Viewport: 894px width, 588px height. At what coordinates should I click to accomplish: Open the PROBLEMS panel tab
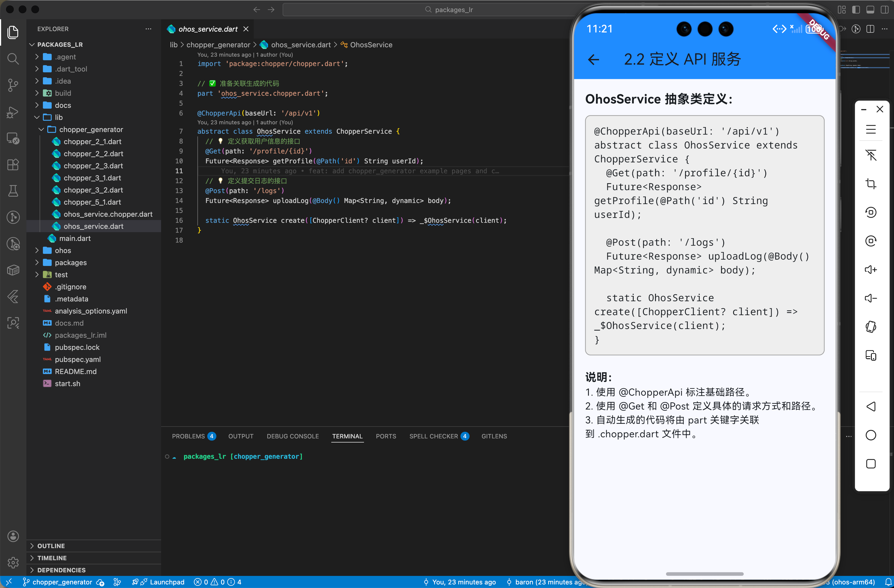point(189,436)
